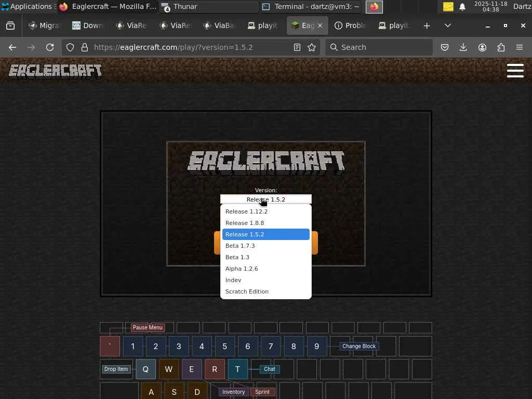Close the Eaglercraft tab
Screen dimensions: 532x399
pos(320,25)
